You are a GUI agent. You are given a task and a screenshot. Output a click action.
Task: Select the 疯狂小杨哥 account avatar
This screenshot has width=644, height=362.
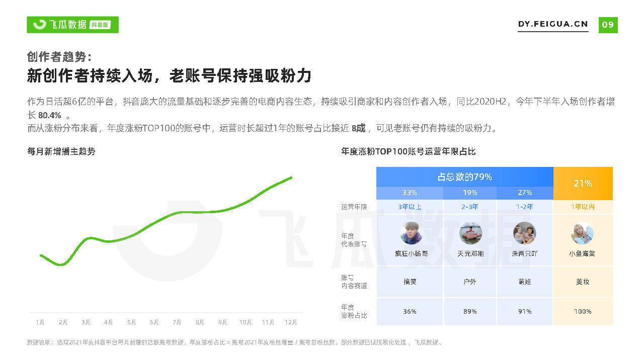point(411,233)
